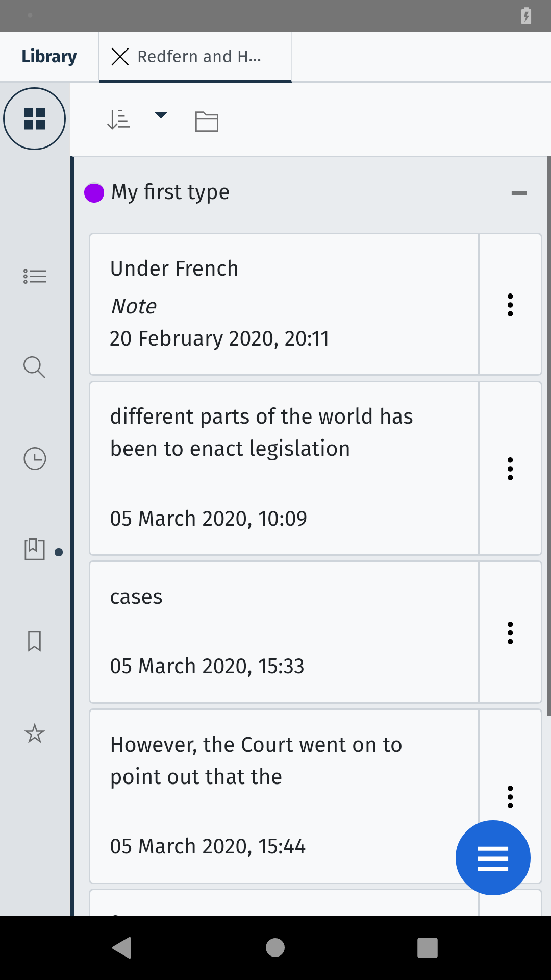Open the dashboard grid icon
The height and width of the screenshot is (980, 551).
click(35, 119)
